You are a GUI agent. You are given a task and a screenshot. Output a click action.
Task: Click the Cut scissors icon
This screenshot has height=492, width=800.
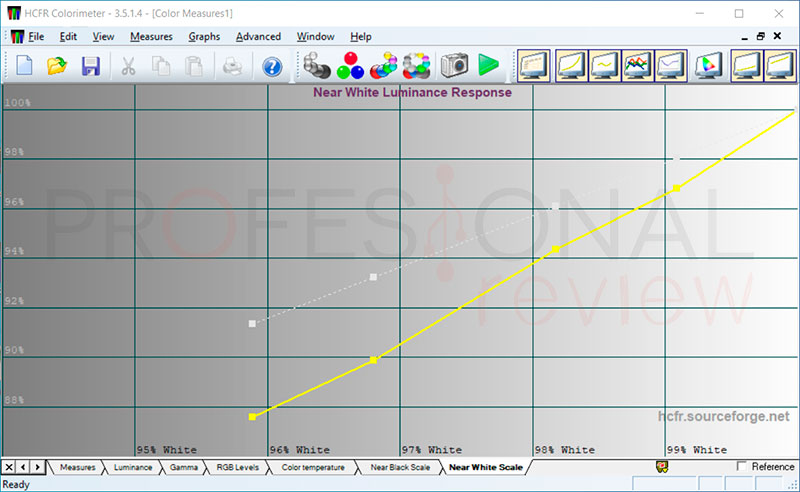128,66
